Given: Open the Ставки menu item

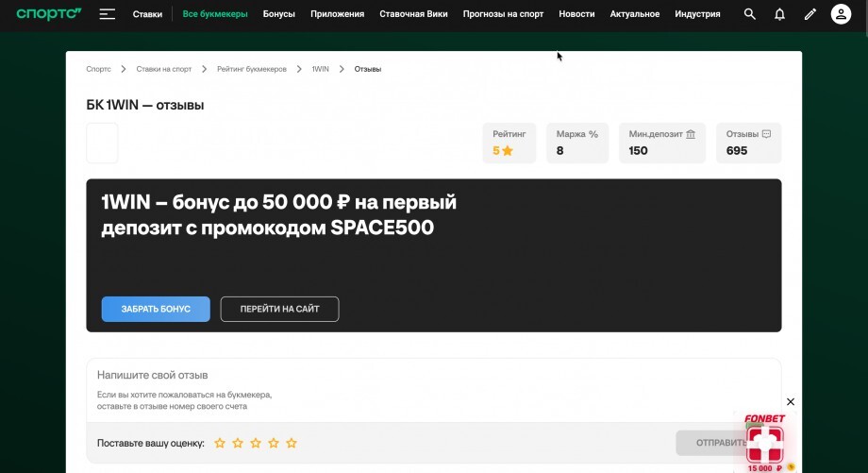Looking at the screenshot, I should [x=147, y=14].
